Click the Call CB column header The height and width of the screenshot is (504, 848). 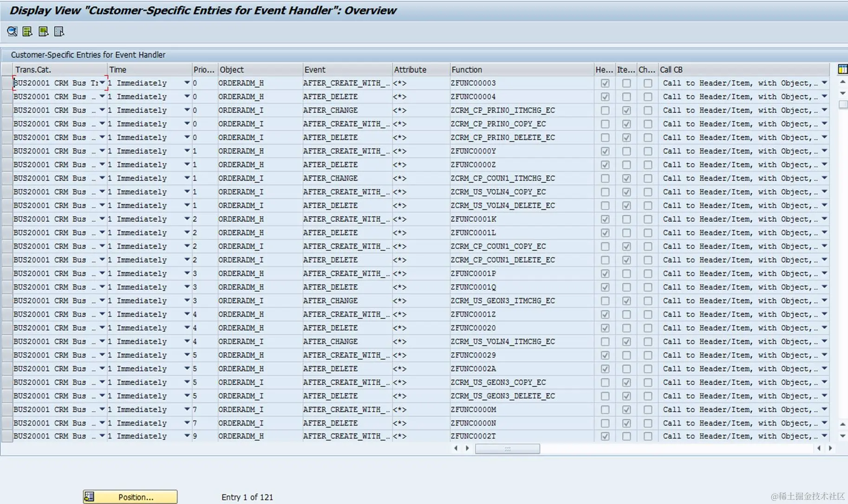[x=744, y=70]
